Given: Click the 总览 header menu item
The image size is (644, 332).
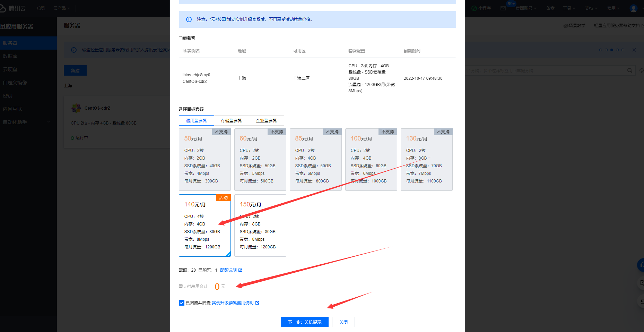Looking at the screenshot, I should pos(41,8).
